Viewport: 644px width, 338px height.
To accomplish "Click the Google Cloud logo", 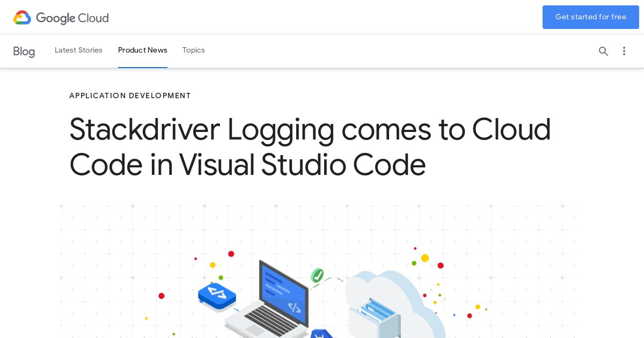I will coord(61,18).
